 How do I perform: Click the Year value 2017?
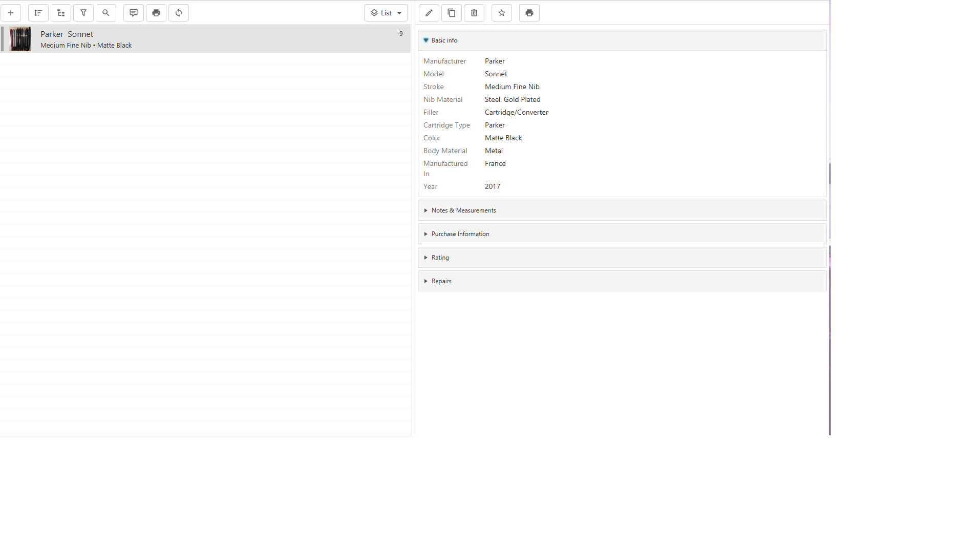[493, 186]
